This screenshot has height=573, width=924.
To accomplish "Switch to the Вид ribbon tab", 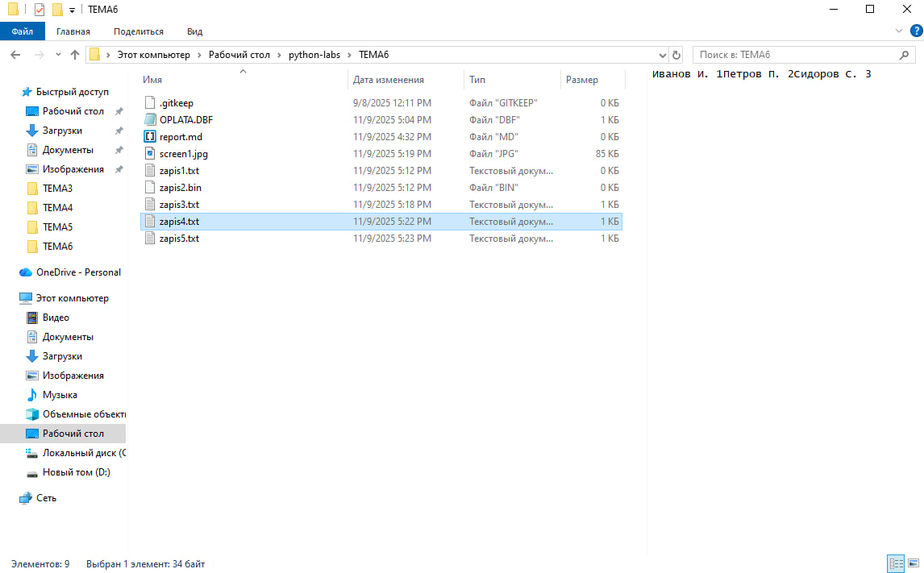I will (x=194, y=31).
